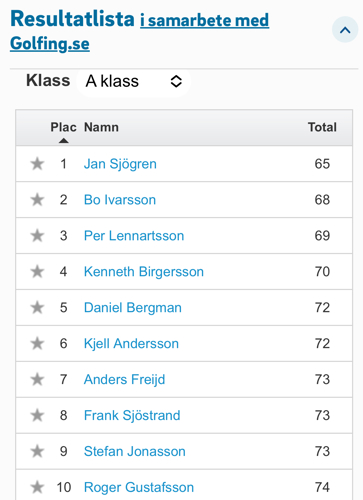The height and width of the screenshot is (500, 363).
Task: Star the Frank Sjöstrand entry
Action: point(37,415)
